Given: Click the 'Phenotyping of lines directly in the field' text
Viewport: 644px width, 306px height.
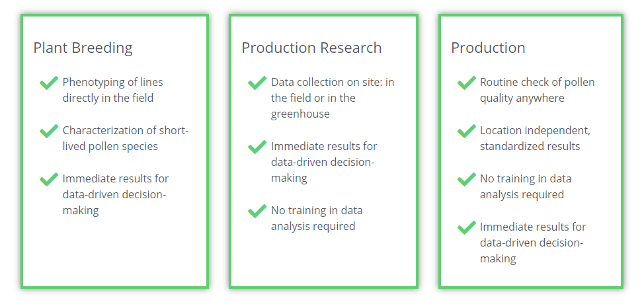Looking at the screenshot, I should (112, 90).
